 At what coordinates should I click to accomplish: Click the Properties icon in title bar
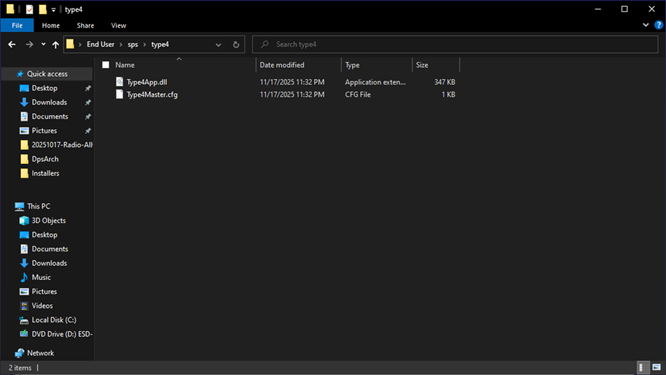(x=29, y=9)
